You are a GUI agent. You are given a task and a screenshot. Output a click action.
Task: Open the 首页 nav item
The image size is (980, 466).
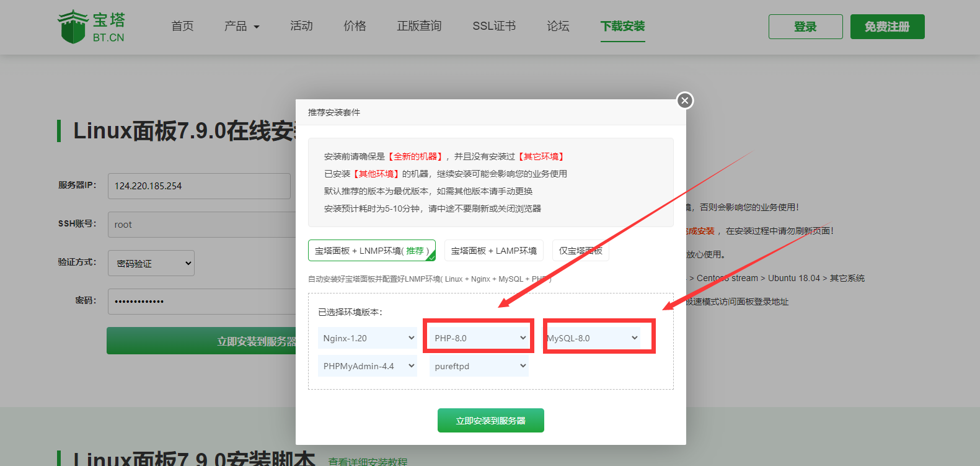182,26
